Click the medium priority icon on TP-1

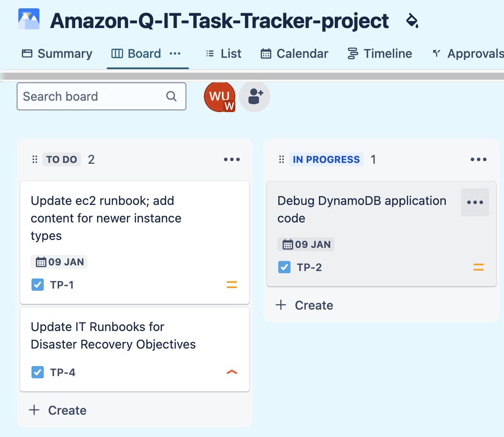click(232, 285)
